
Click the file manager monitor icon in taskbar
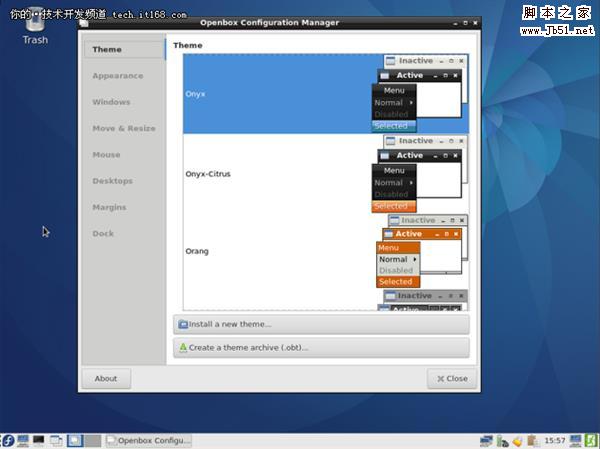(23, 441)
